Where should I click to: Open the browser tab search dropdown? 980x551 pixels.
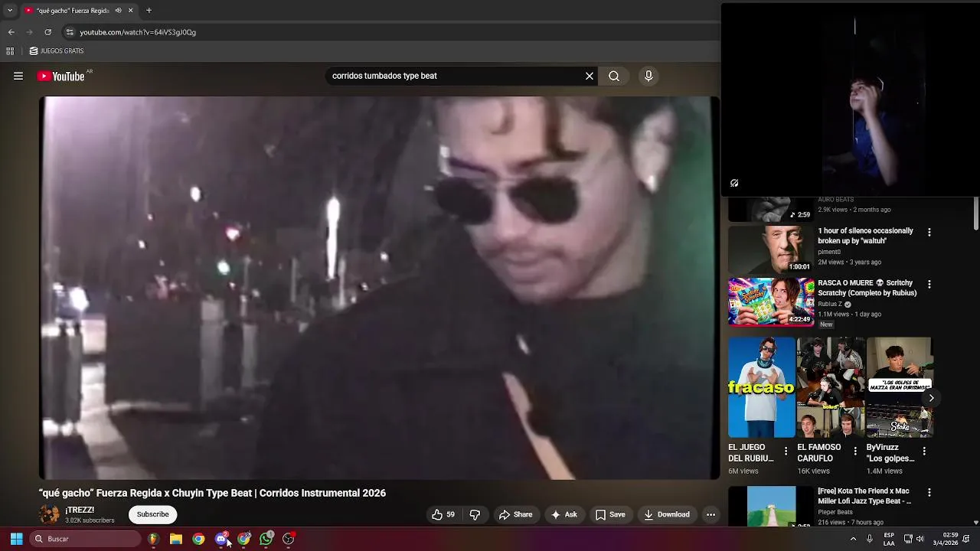[x=10, y=11]
